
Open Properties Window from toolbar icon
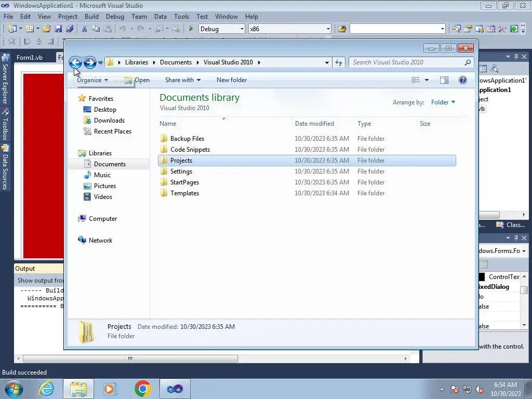click(468, 29)
